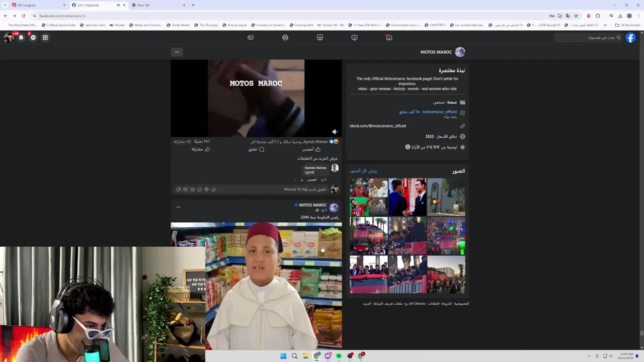Insert emoji in comment box
The image size is (644, 362).
(x=199, y=190)
